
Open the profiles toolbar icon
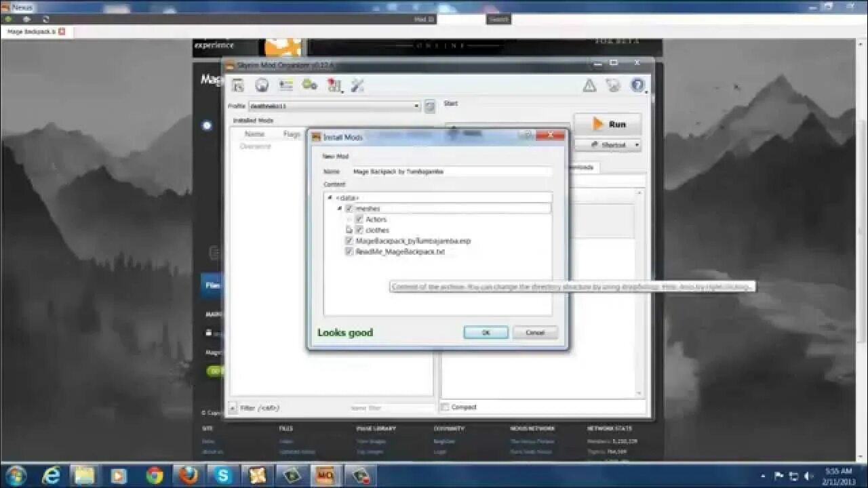(285, 85)
